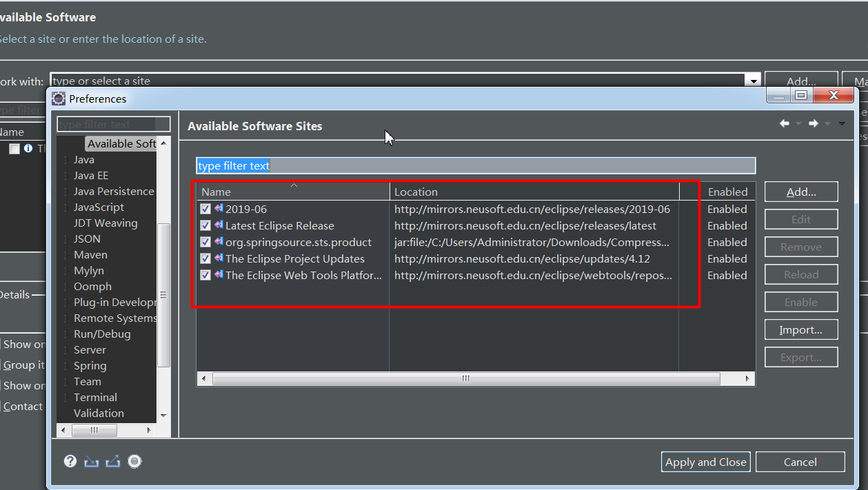This screenshot has width=868, height=490.
Task: Select Maven in the preferences tree
Action: [90, 254]
